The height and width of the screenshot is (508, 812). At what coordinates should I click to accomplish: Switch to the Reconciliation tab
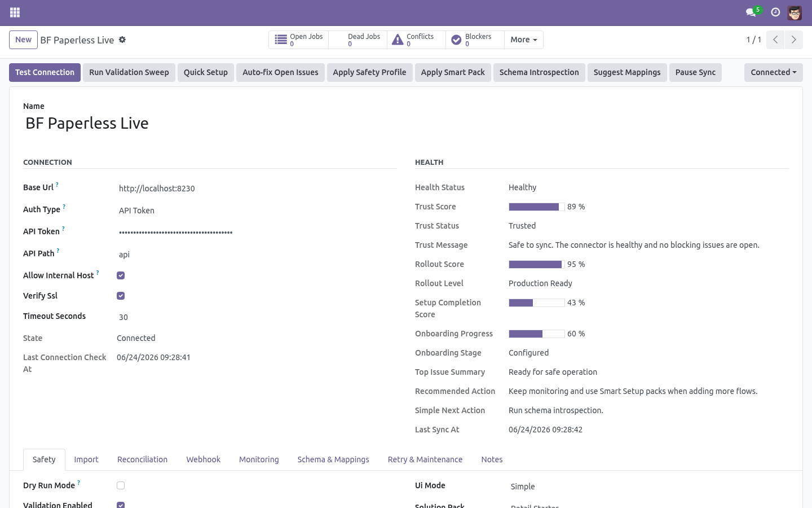click(142, 459)
